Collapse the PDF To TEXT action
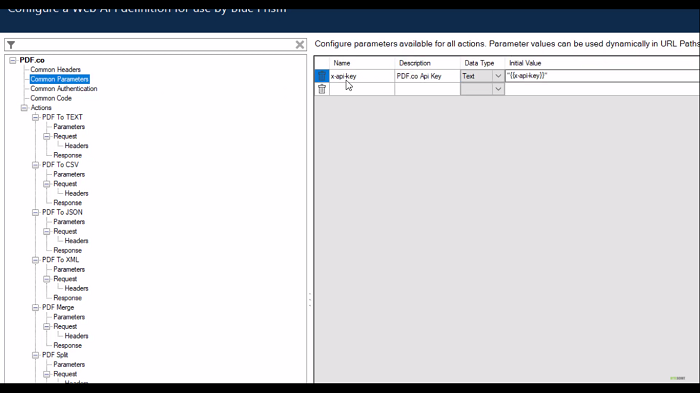Viewport: 700px width, 393px height. click(x=35, y=117)
